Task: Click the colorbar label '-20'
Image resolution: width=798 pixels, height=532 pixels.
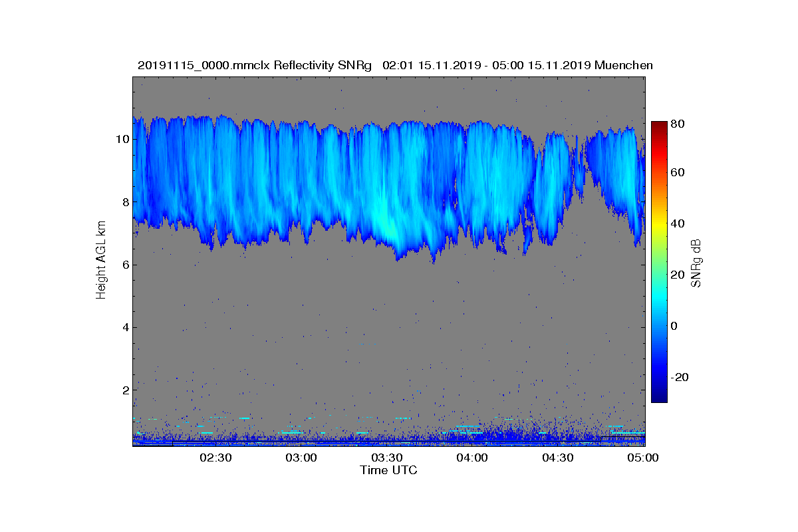Action: tap(680, 377)
